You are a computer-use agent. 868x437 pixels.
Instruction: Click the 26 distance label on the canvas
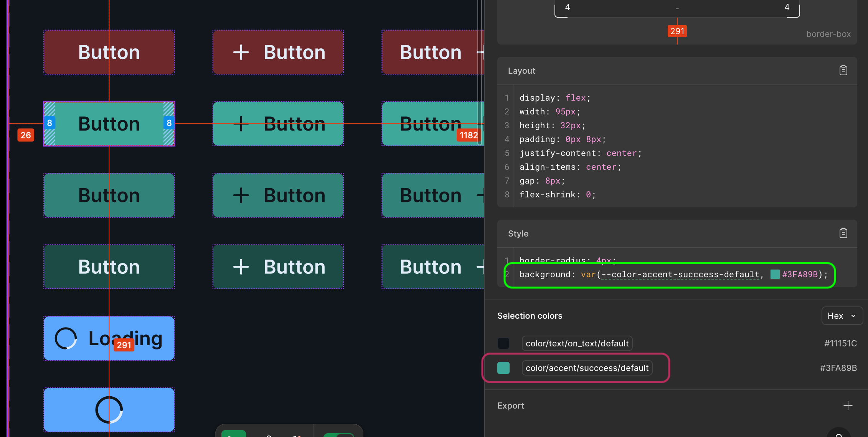[26, 135]
